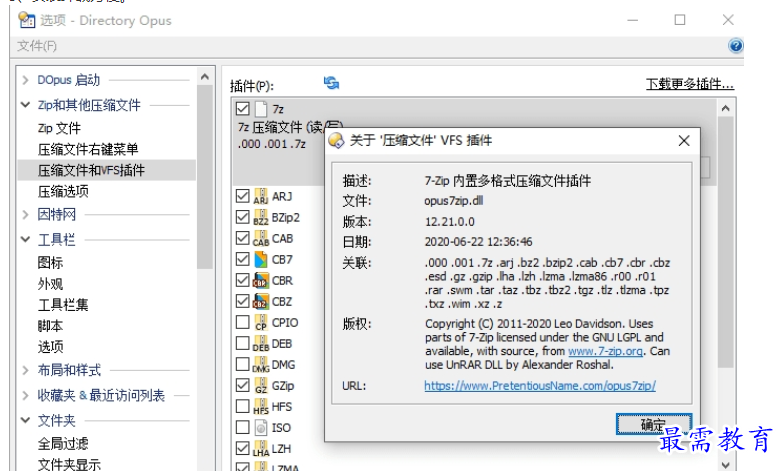The image size is (781, 471).
Task: Toggle the LZH checkbox
Action: coord(243,448)
